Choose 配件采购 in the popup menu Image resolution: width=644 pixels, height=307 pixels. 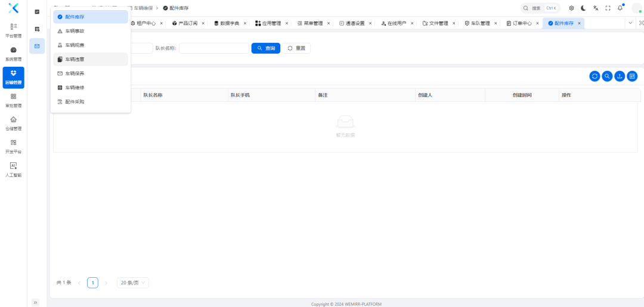(x=75, y=102)
